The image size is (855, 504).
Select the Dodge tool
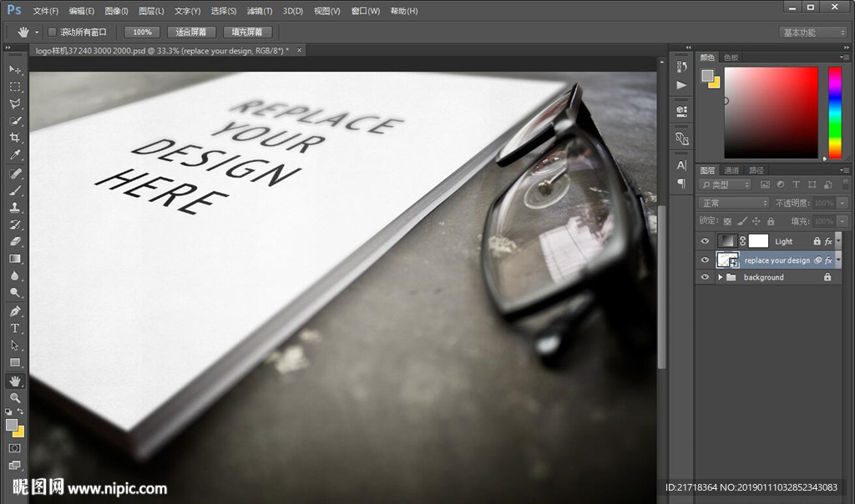pyautogui.click(x=15, y=293)
